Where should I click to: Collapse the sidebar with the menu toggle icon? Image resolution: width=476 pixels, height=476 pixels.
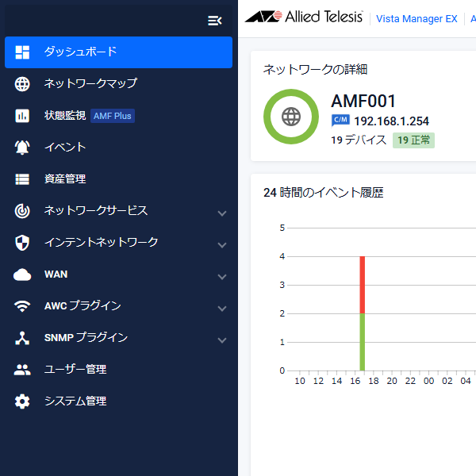tap(215, 21)
